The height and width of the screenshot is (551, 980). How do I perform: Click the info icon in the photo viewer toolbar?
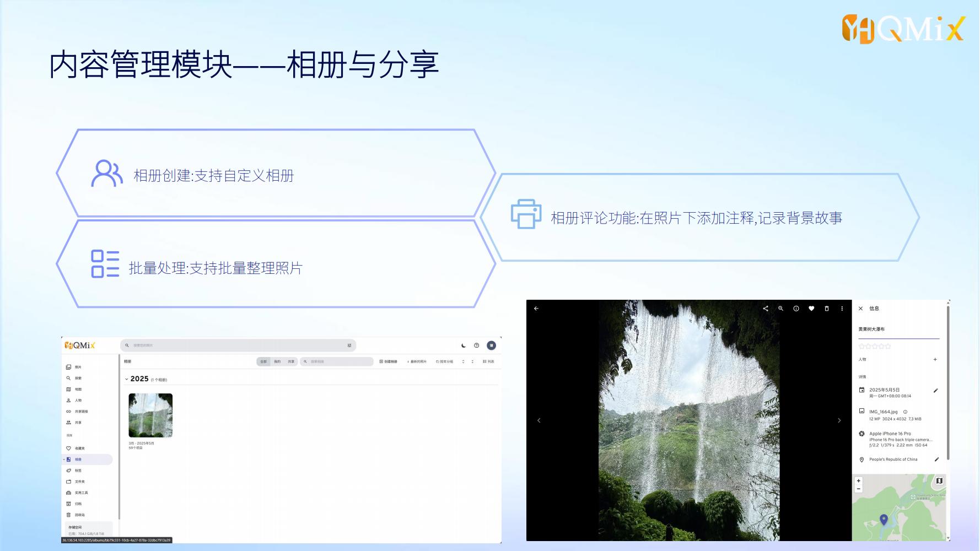(796, 309)
